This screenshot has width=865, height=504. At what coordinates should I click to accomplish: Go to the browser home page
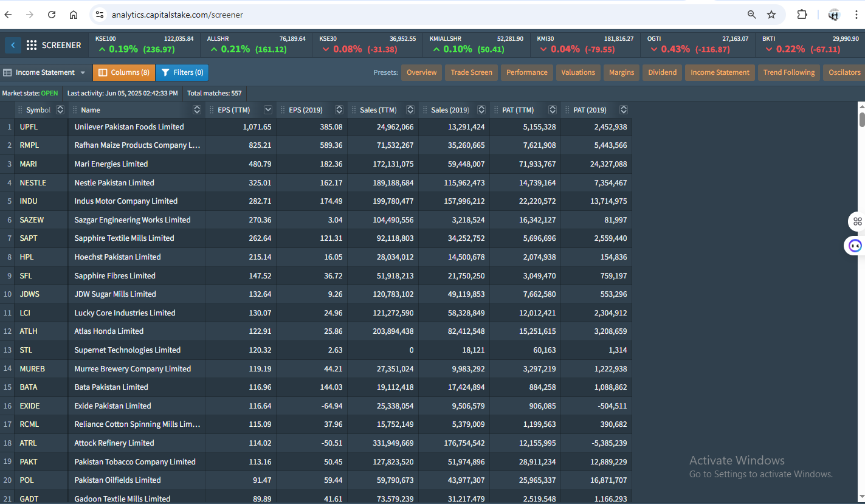coord(74,15)
